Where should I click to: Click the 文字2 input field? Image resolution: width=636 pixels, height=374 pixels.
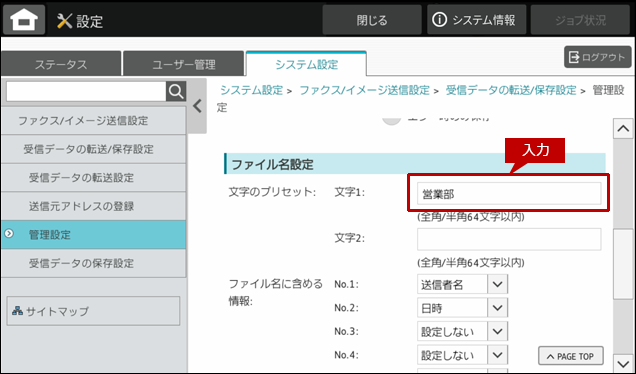(509, 239)
